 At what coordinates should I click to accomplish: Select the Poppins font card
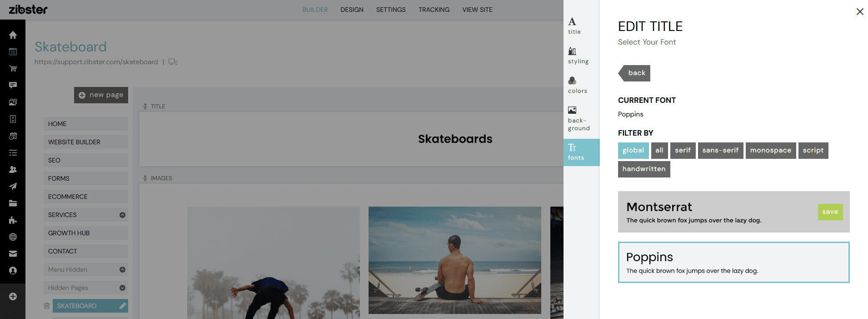(x=733, y=262)
